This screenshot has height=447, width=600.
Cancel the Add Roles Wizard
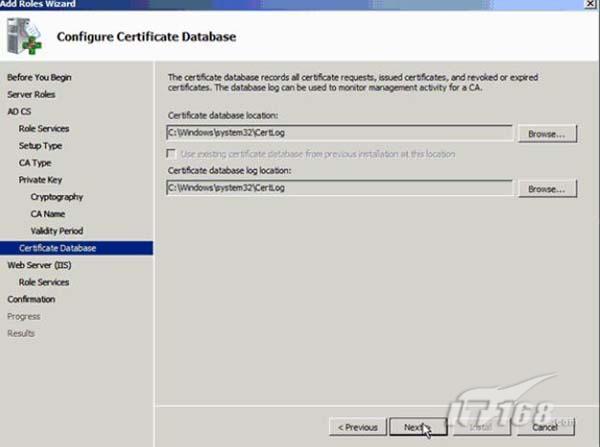(544, 427)
